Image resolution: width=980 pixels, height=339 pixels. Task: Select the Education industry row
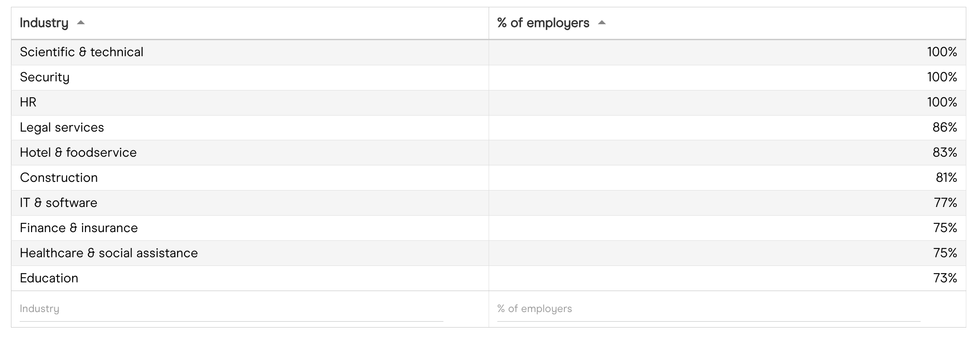[49, 278]
